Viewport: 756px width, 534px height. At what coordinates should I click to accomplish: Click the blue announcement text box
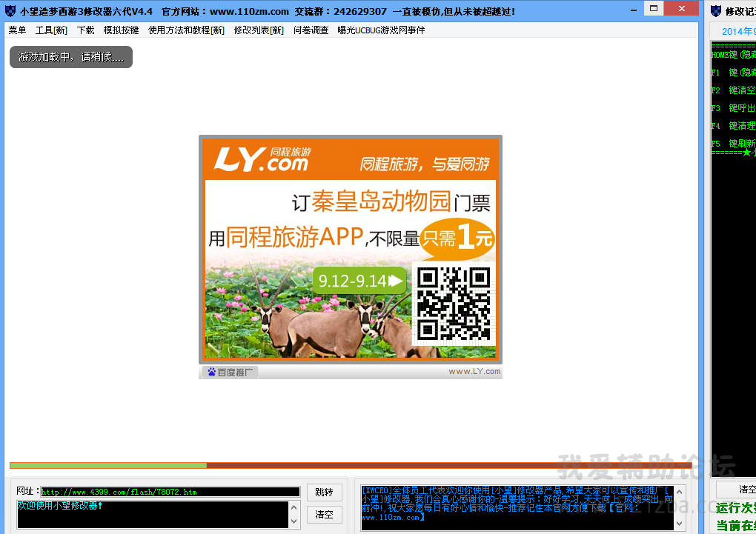[517, 508]
